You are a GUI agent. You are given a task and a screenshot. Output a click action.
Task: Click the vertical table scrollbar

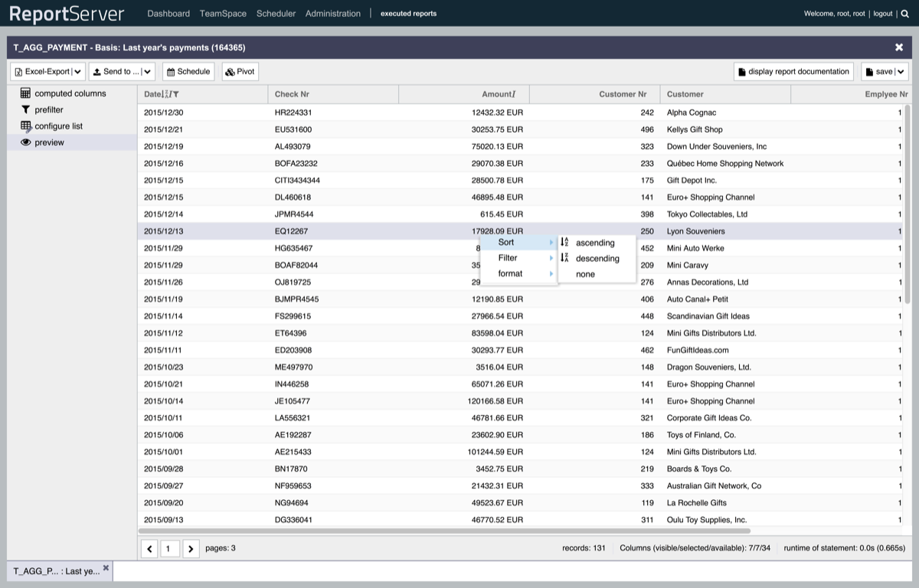coord(908,204)
